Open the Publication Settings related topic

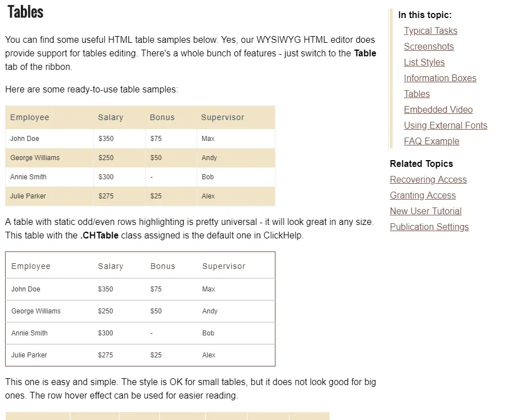(x=429, y=227)
